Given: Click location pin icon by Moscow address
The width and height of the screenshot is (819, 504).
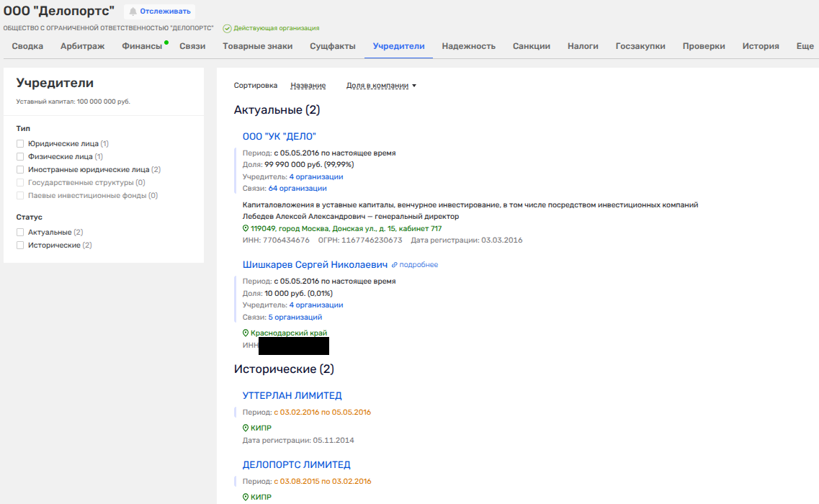Looking at the screenshot, I should tap(246, 229).
